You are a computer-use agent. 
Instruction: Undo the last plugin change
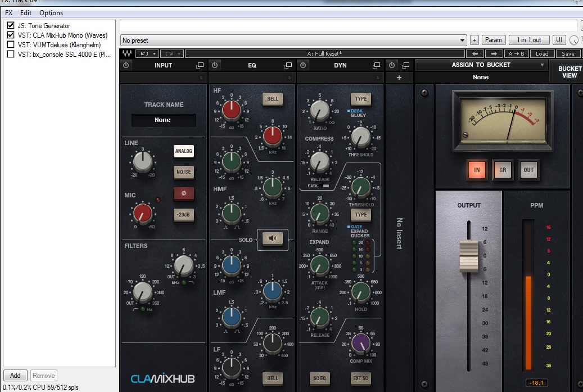click(144, 53)
